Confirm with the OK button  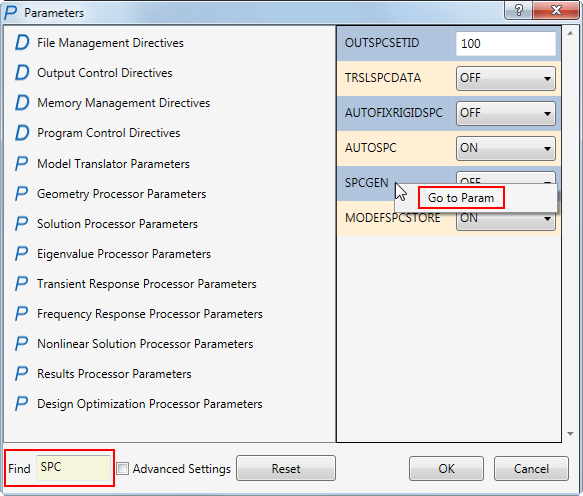[x=446, y=468]
